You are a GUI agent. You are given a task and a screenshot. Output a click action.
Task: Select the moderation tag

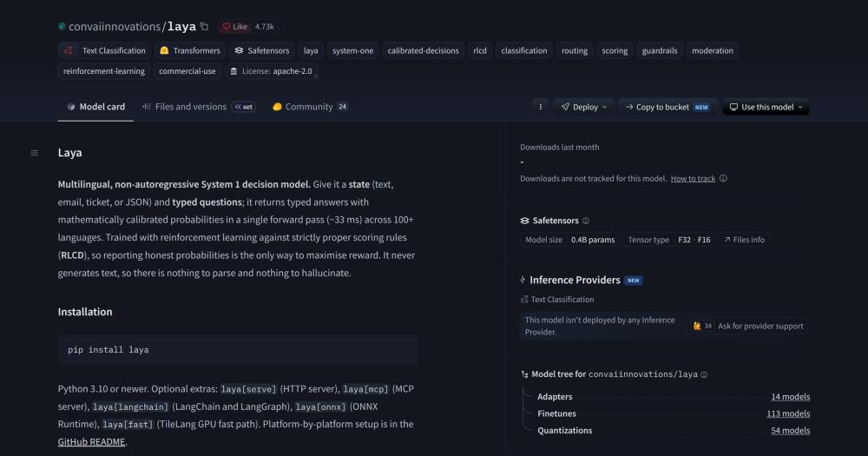coord(712,50)
